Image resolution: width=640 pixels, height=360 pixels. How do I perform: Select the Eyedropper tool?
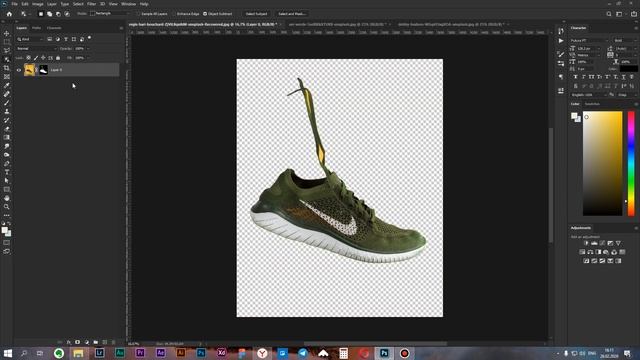pyautogui.click(x=7, y=85)
